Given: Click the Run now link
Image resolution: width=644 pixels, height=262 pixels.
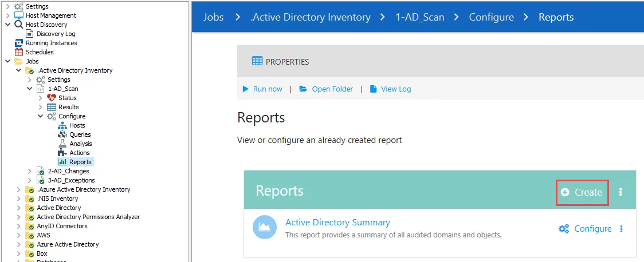Looking at the screenshot, I should tap(268, 89).
